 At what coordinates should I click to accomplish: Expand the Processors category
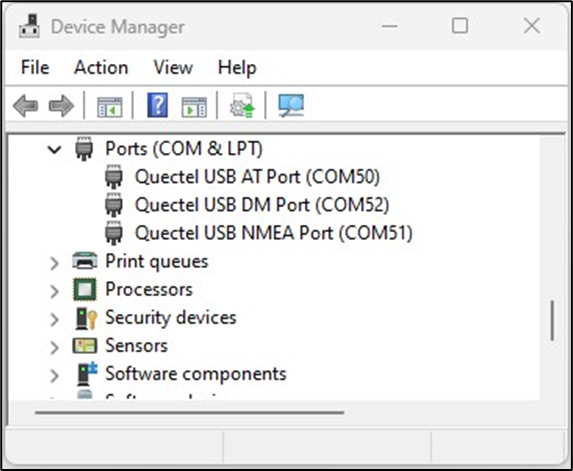coord(54,291)
